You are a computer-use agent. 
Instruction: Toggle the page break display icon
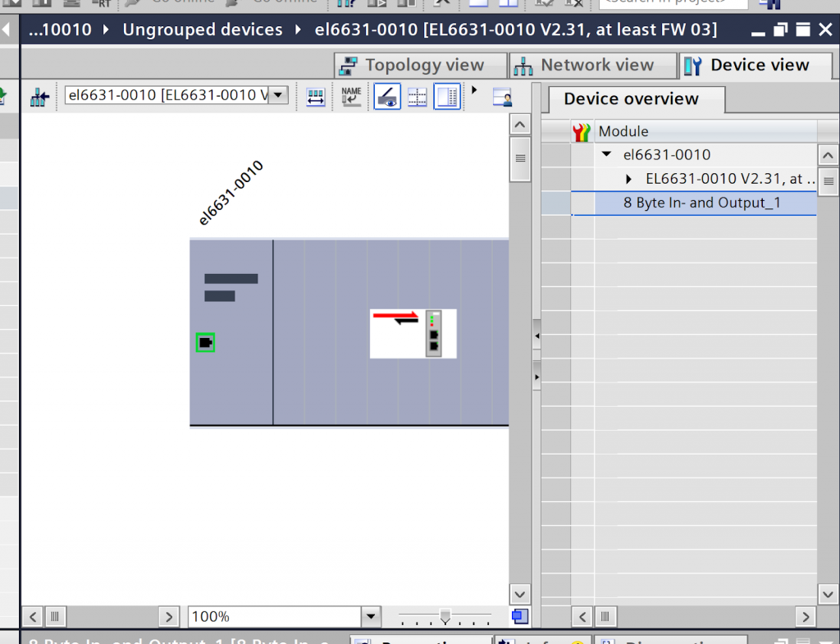coord(418,98)
